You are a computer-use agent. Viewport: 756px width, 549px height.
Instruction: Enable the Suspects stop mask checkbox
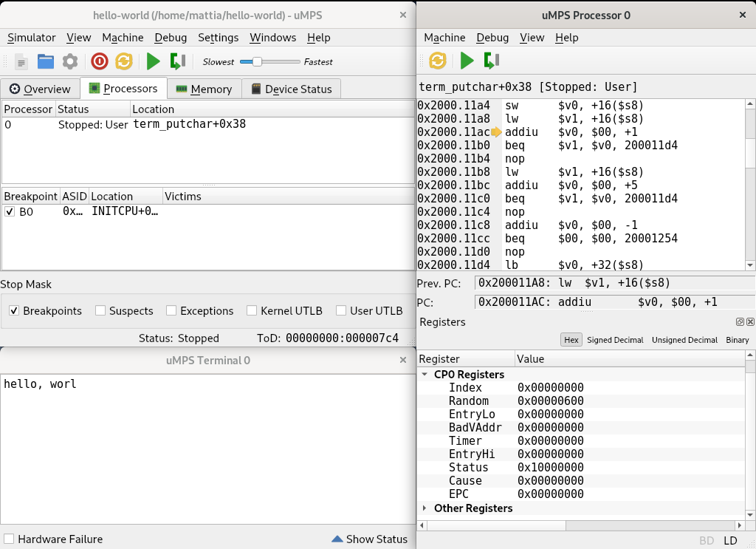click(100, 311)
